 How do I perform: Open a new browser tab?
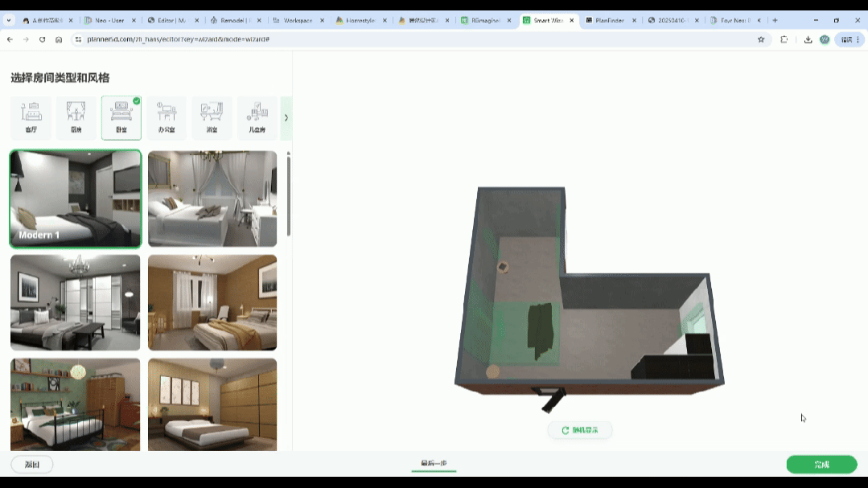click(775, 20)
